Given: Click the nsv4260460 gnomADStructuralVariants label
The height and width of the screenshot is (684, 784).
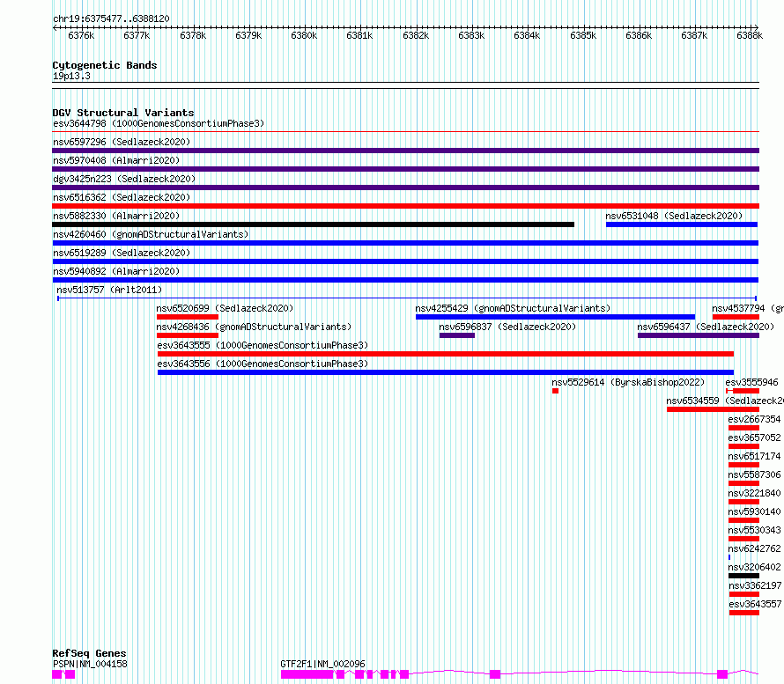Looking at the screenshot, I should [x=151, y=234].
